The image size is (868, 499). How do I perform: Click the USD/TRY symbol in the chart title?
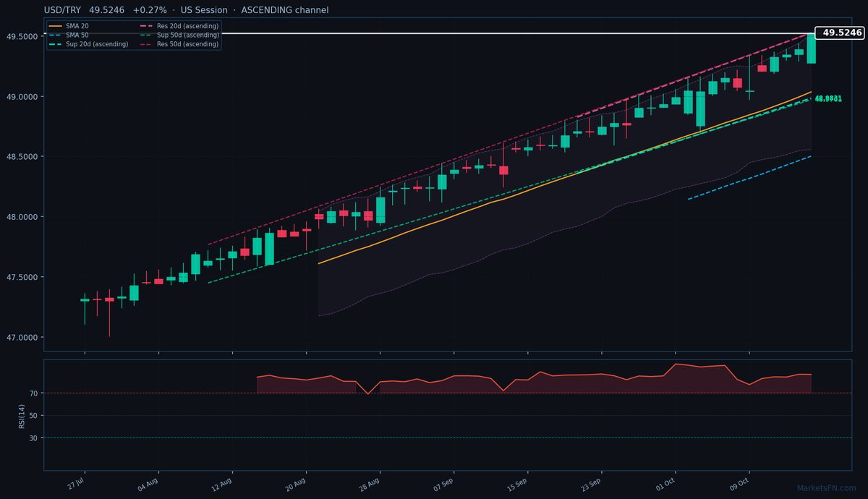tap(64, 10)
